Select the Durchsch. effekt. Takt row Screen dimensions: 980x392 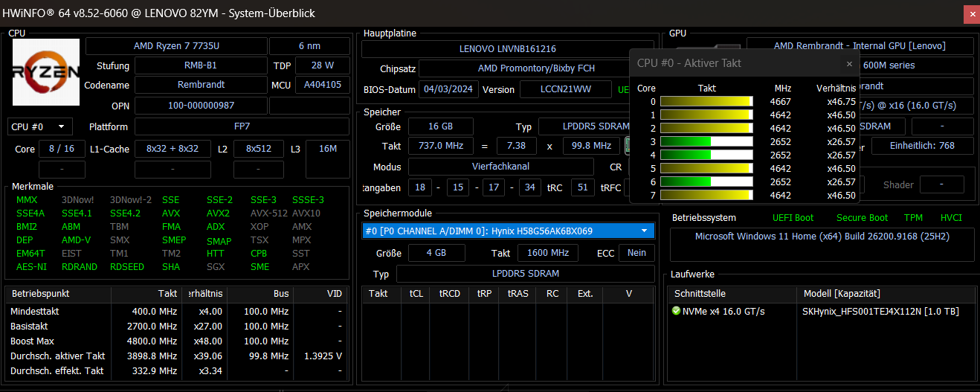click(x=176, y=370)
